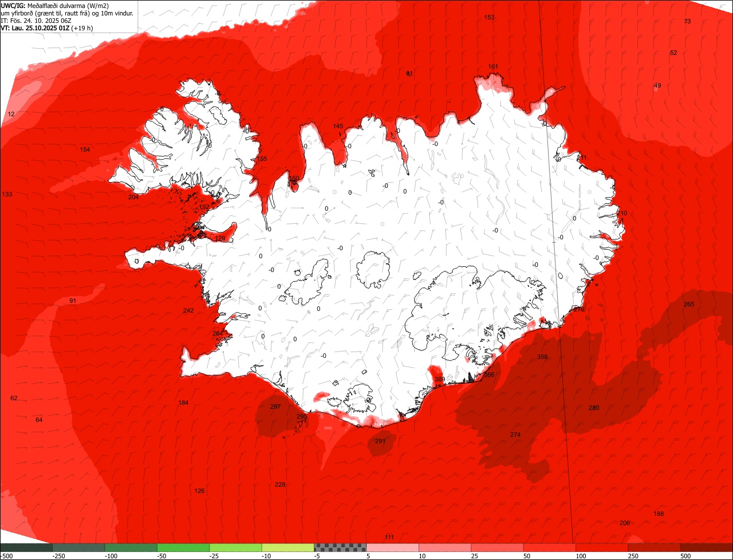This screenshot has width=733, height=560.
Task: Click the red swatch between 100 and 250
Action: [x=602, y=547]
